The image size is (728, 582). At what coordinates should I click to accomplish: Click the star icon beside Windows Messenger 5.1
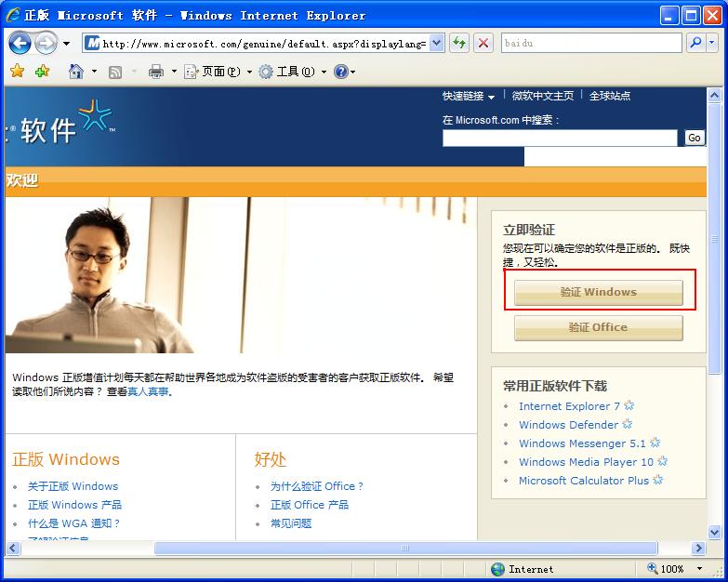(x=655, y=443)
